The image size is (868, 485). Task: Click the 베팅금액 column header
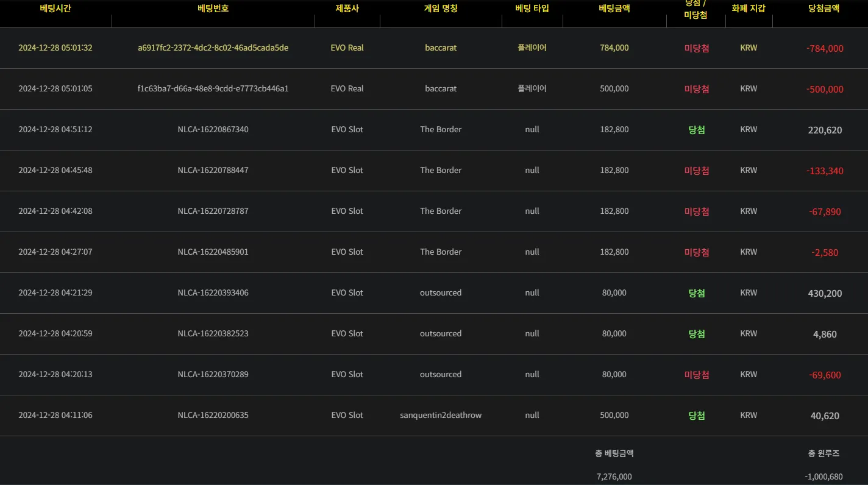point(614,9)
